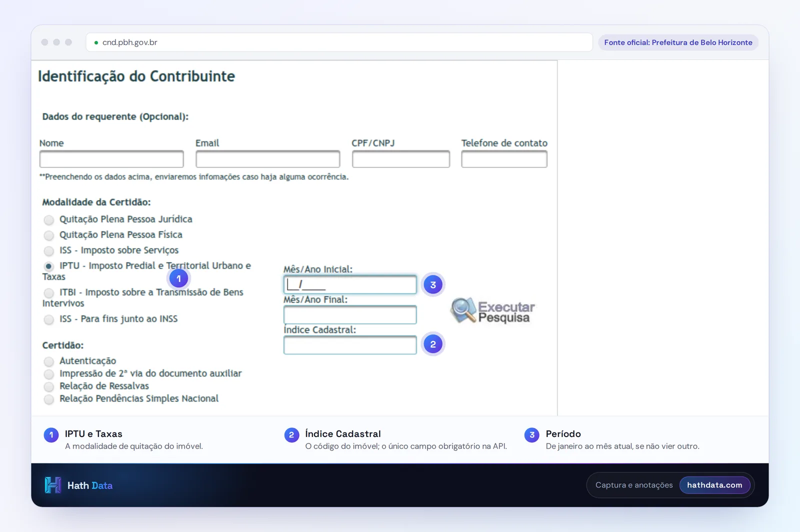800x532 pixels.
Task: Select Quitação Plena Pessoa Jurídica radio
Action: [48, 219]
